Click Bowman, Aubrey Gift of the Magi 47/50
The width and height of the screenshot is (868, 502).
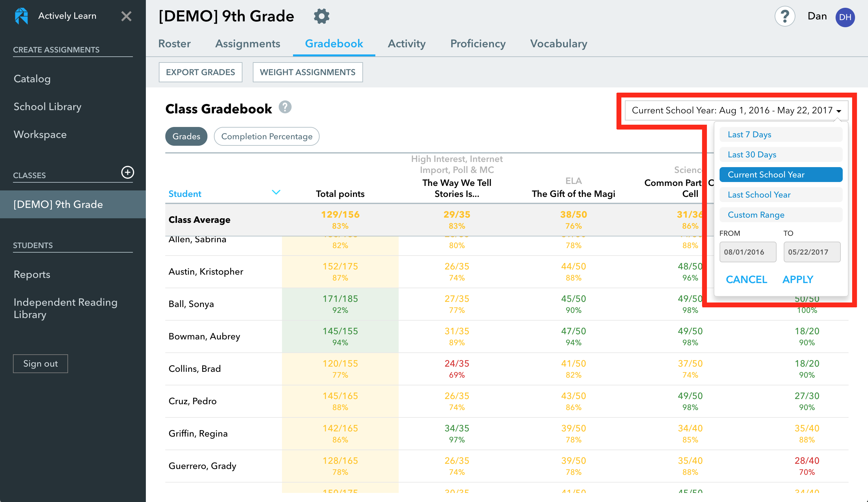click(x=573, y=331)
